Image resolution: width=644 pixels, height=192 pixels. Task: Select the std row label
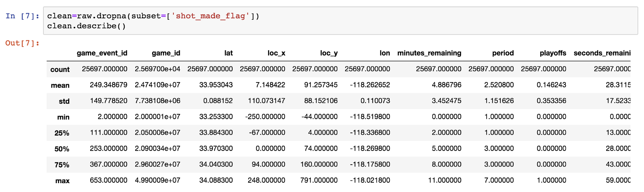pyautogui.click(x=64, y=101)
